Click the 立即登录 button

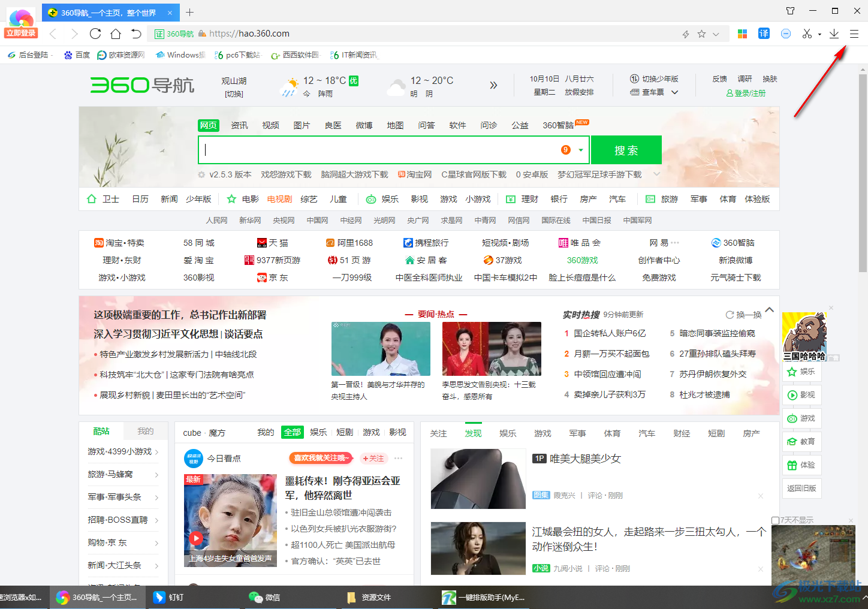(21, 33)
